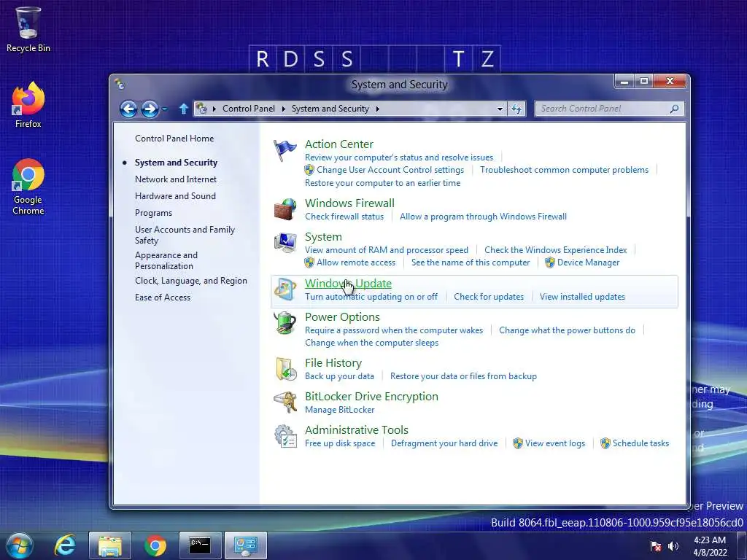Image resolution: width=747 pixels, height=560 pixels.
Task: Focus the Search Control Panel field
Action: (609, 109)
